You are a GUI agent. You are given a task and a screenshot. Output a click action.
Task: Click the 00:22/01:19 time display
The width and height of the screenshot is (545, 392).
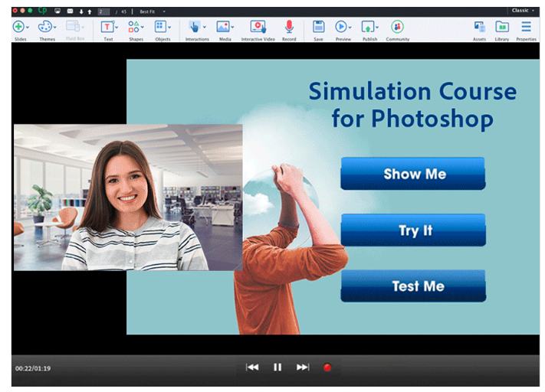(x=33, y=368)
